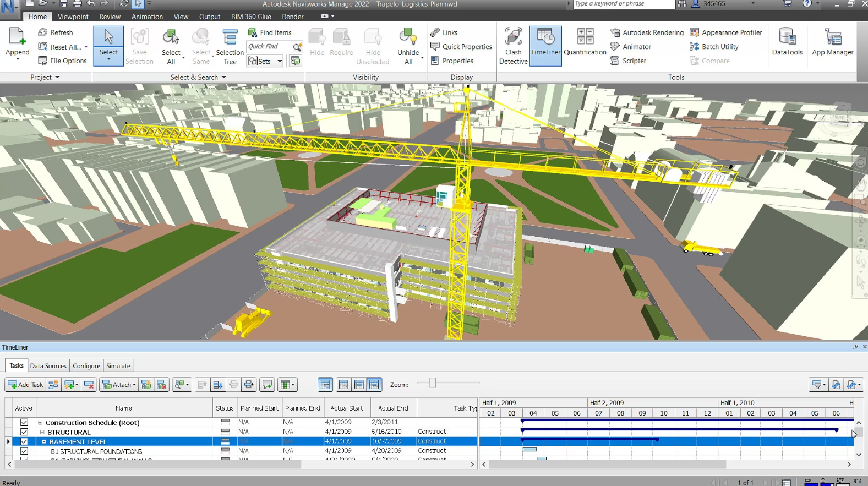Click the keyword search box
Image resolution: width=868 pixels, height=486 pixels.
(x=623, y=4)
